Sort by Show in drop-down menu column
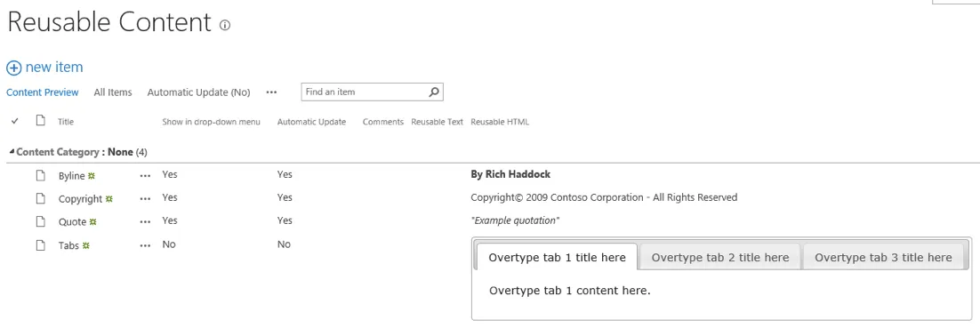The image size is (980, 328). [212, 122]
